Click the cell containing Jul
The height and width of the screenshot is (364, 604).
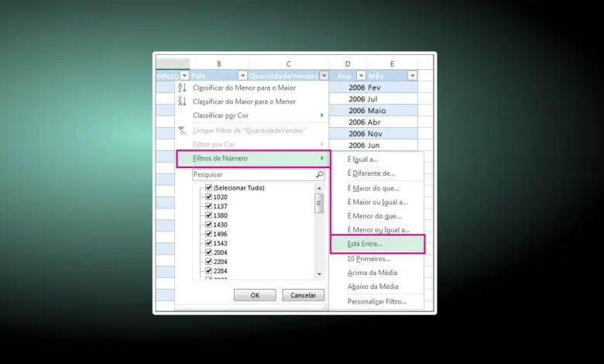[x=392, y=99]
